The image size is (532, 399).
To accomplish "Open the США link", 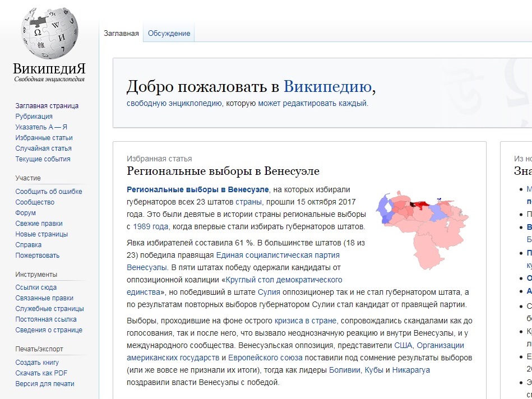I will tap(403, 345).
